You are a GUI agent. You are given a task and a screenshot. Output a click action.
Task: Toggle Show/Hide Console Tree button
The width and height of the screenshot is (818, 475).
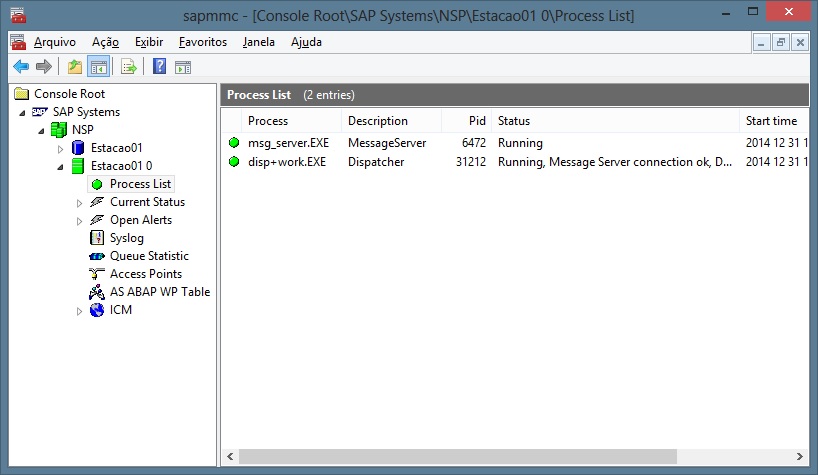[x=98, y=67]
